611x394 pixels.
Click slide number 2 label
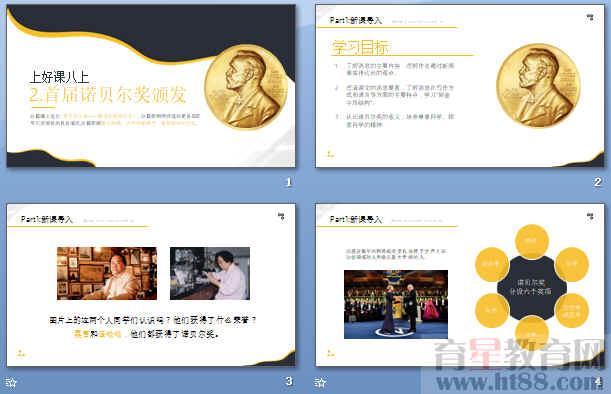(597, 182)
